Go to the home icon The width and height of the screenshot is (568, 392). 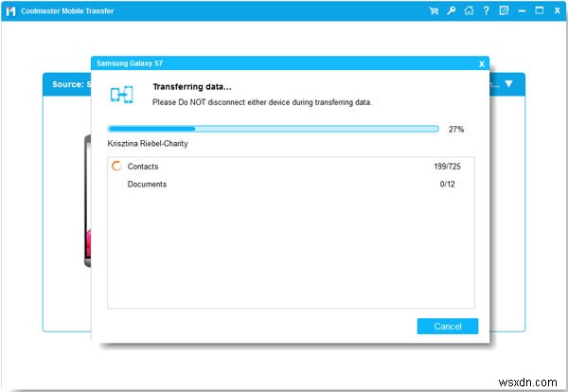pyautogui.click(x=469, y=10)
